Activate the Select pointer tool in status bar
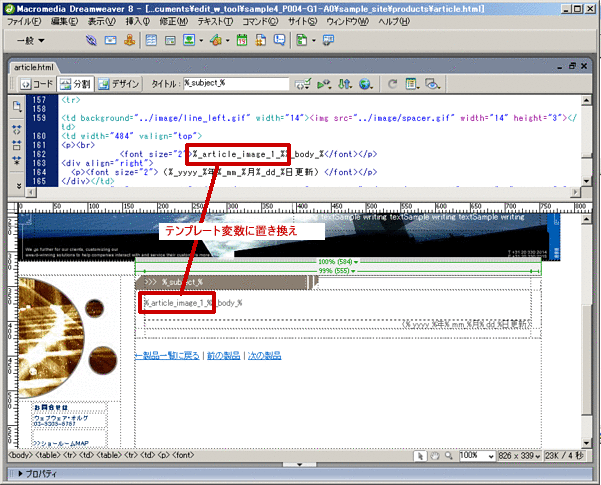The width and height of the screenshot is (601, 485). [420, 456]
